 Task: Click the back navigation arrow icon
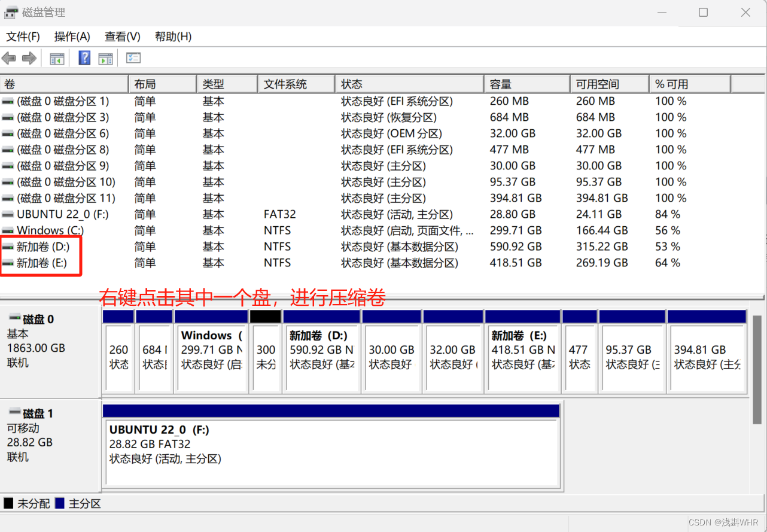click(x=9, y=58)
